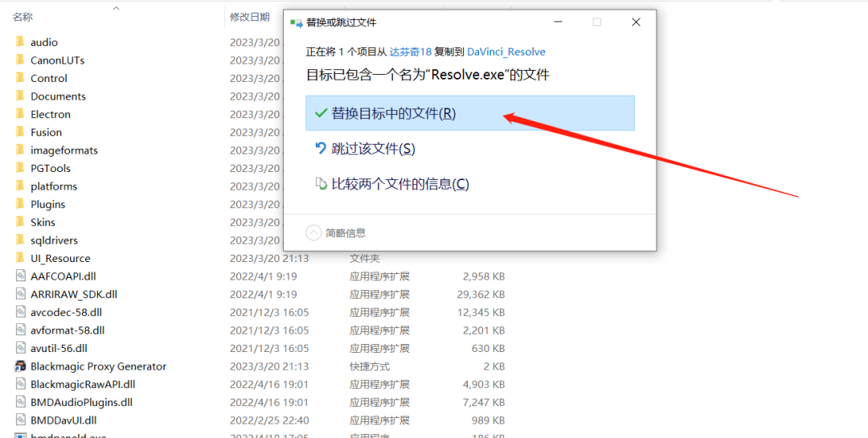This screenshot has width=868, height=438.
Task: Select the file name avutil-56.dll
Action: (59, 348)
